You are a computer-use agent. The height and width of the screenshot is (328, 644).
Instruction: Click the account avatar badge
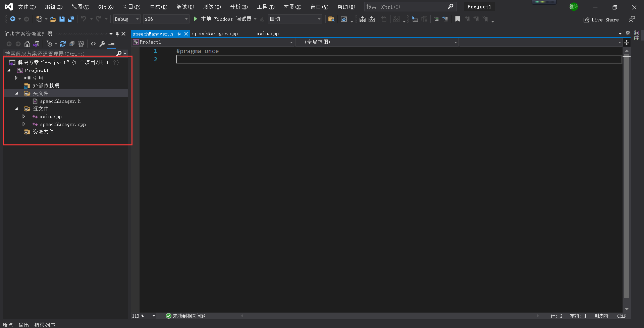(574, 7)
